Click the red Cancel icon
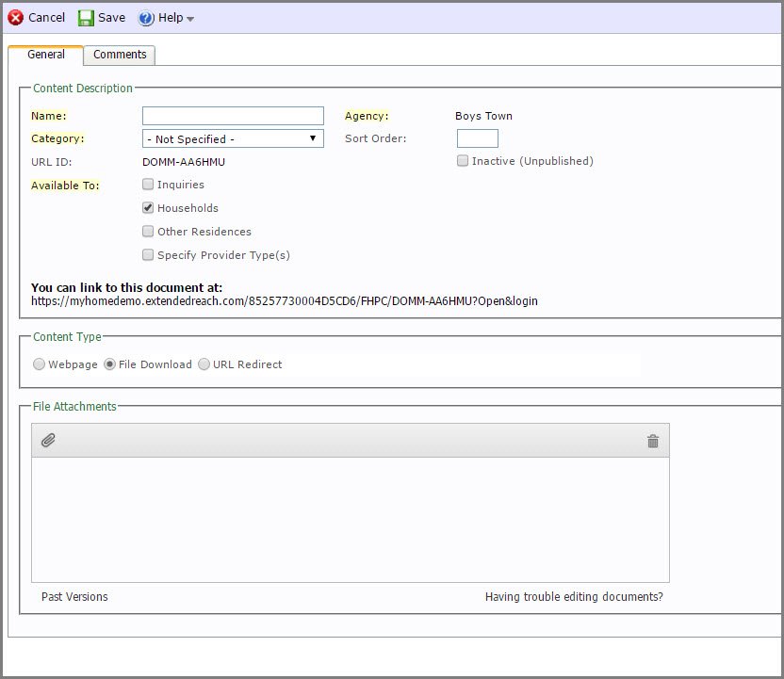The image size is (784, 679). coord(15,18)
